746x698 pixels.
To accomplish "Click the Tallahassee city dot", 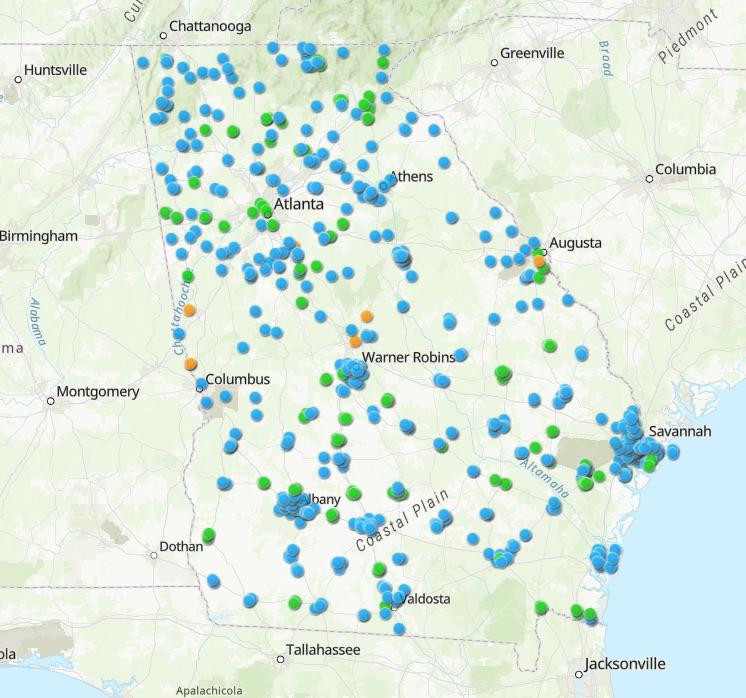I will click(x=280, y=659).
